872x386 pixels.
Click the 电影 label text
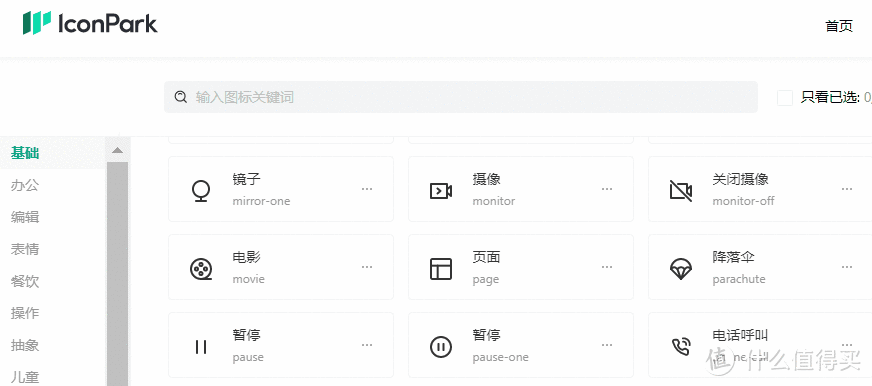[246, 257]
